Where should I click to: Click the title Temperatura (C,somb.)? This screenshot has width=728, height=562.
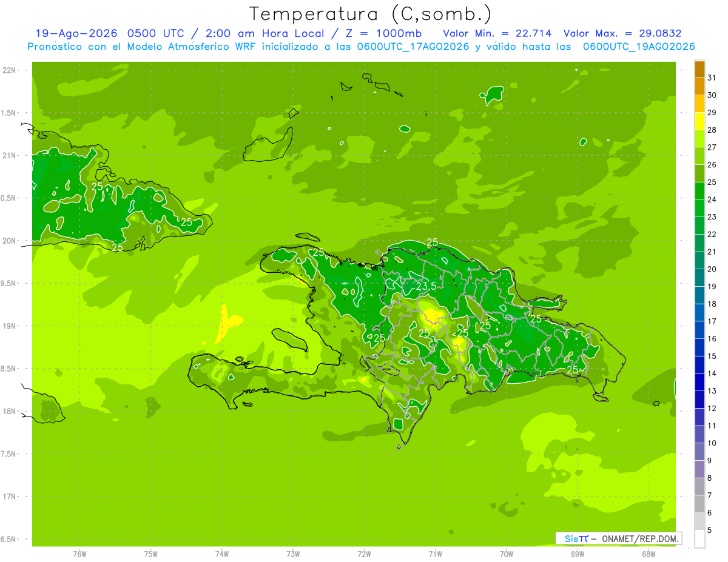371,14
